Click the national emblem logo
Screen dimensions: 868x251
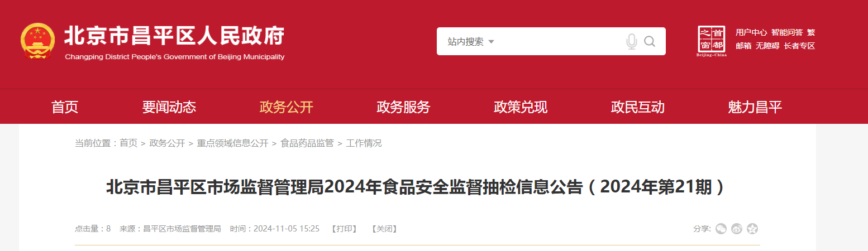coord(38,41)
